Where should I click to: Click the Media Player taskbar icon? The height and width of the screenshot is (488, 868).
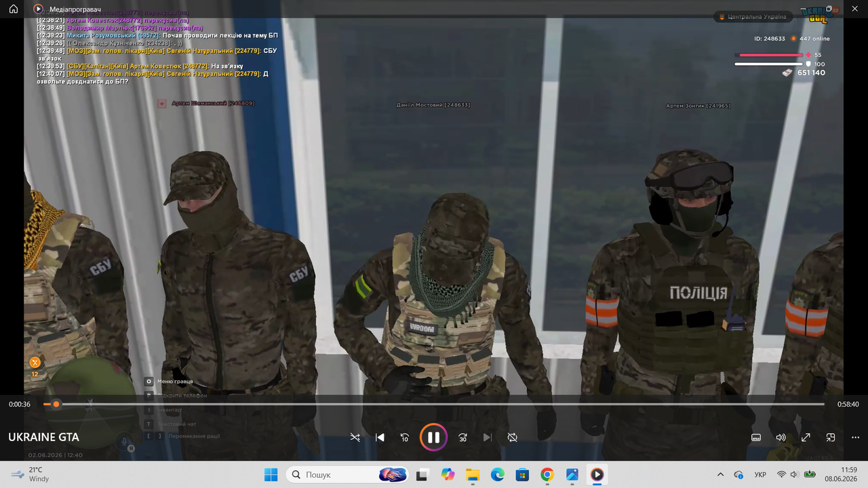597,474
